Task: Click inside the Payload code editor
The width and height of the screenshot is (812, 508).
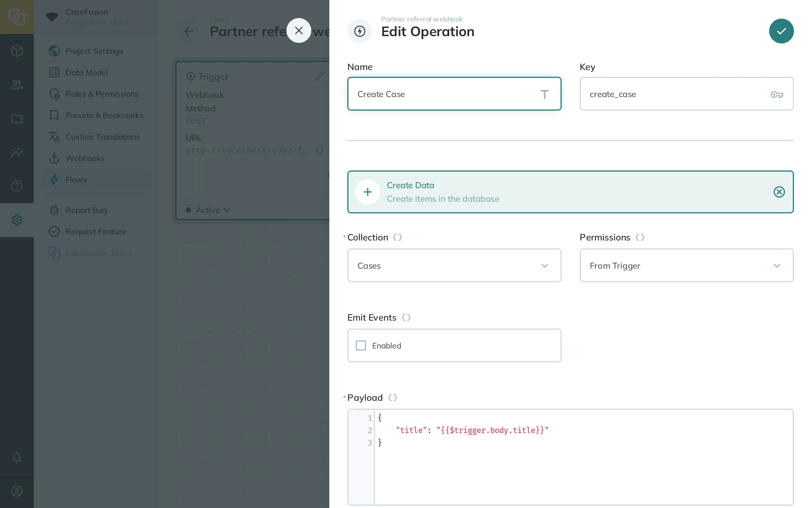Action: point(570,457)
